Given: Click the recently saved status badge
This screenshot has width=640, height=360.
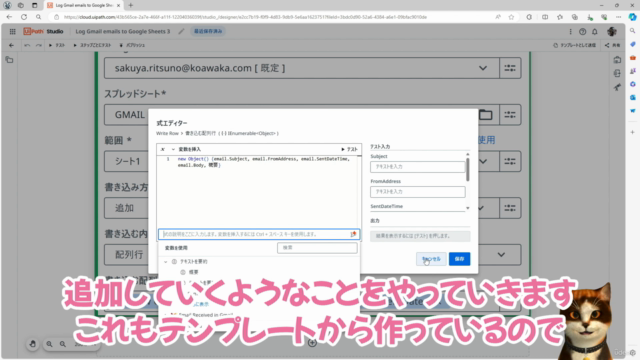Looking at the screenshot, I should (x=208, y=31).
